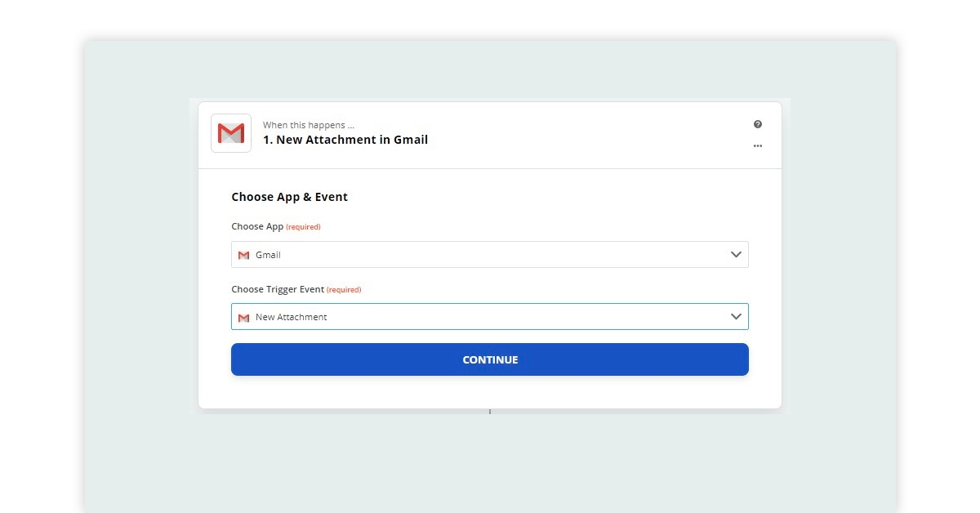The width and height of the screenshot is (980, 513).
Task: Click the Gmail icon in Trigger Event field
Action: [x=243, y=317]
